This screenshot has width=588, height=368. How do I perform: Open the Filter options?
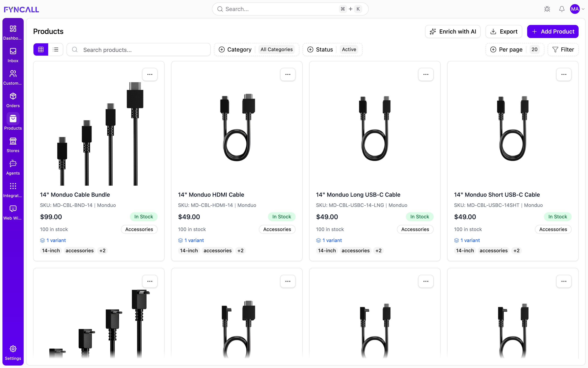coord(563,49)
